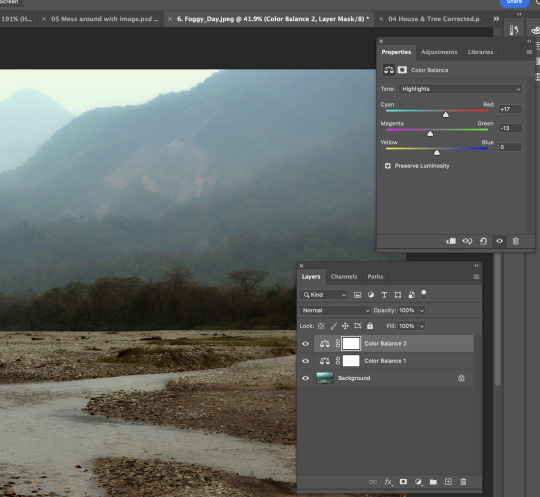
Task: View previous state of adjustment
Action: tap(467, 241)
